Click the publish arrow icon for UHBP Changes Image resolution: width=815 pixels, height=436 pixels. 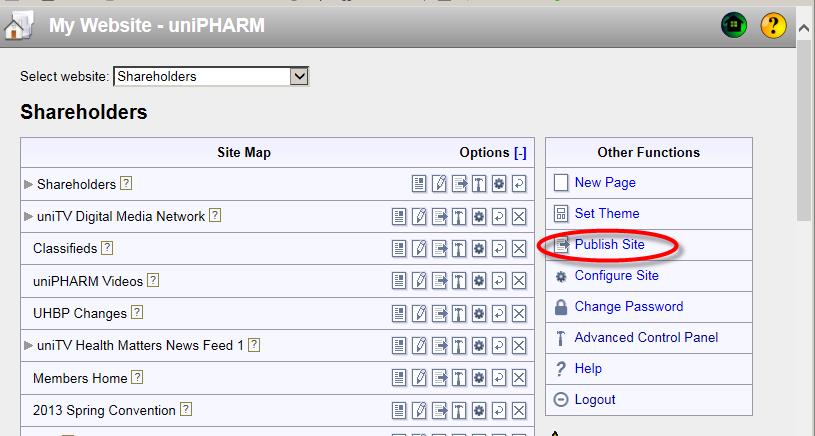439,313
